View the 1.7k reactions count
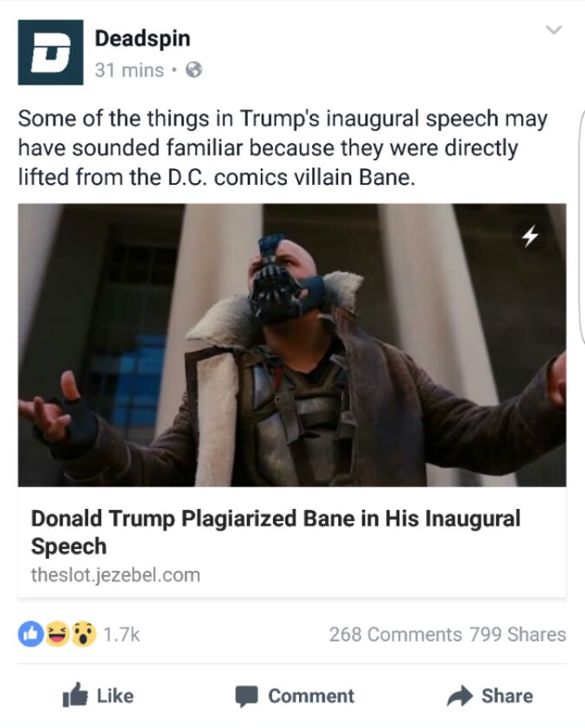585x728 pixels. tap(121, 634)
